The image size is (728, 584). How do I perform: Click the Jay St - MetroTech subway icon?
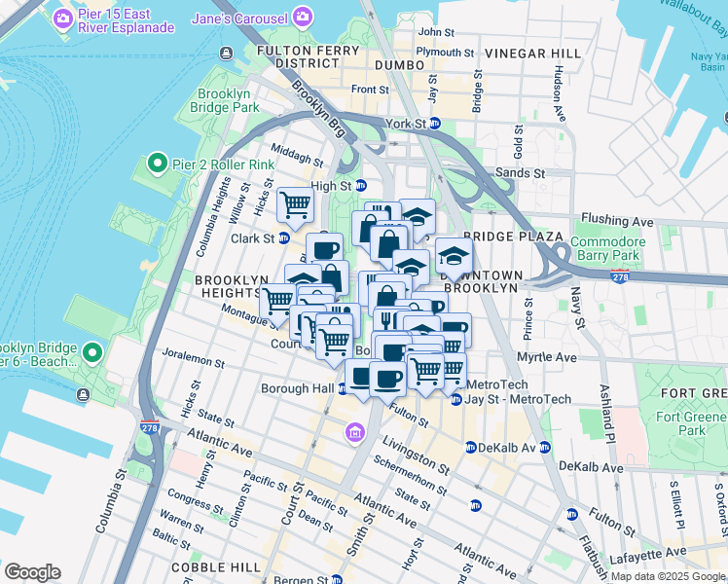(456, 399)
